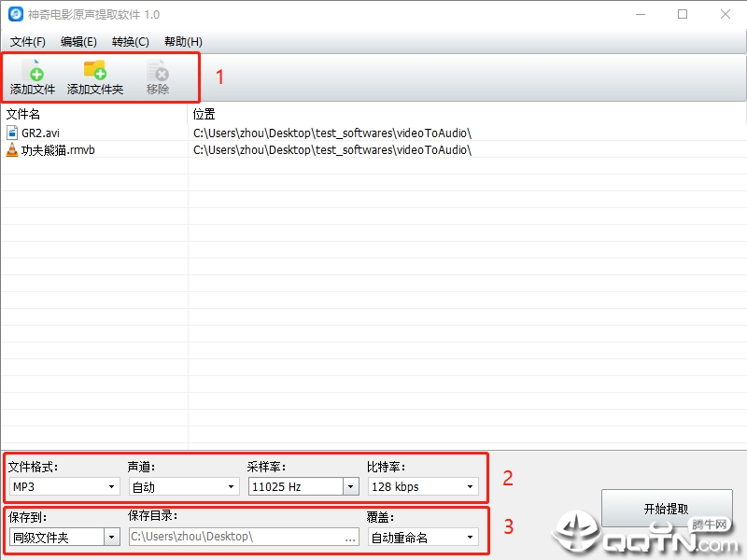Click the 保存到 同级文件夹 dropdown arrow
This screenshot has height=560, width=747.
(x=111, y=538)
